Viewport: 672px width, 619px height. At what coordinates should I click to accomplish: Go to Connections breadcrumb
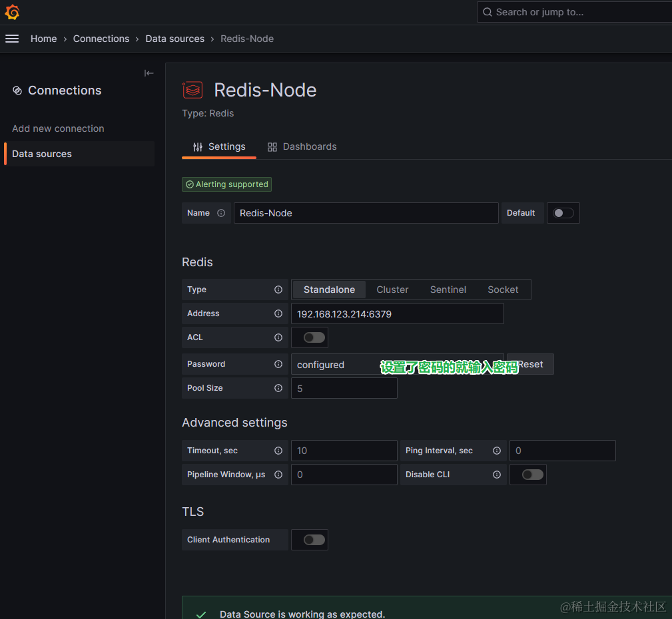(x=101, y=39)
